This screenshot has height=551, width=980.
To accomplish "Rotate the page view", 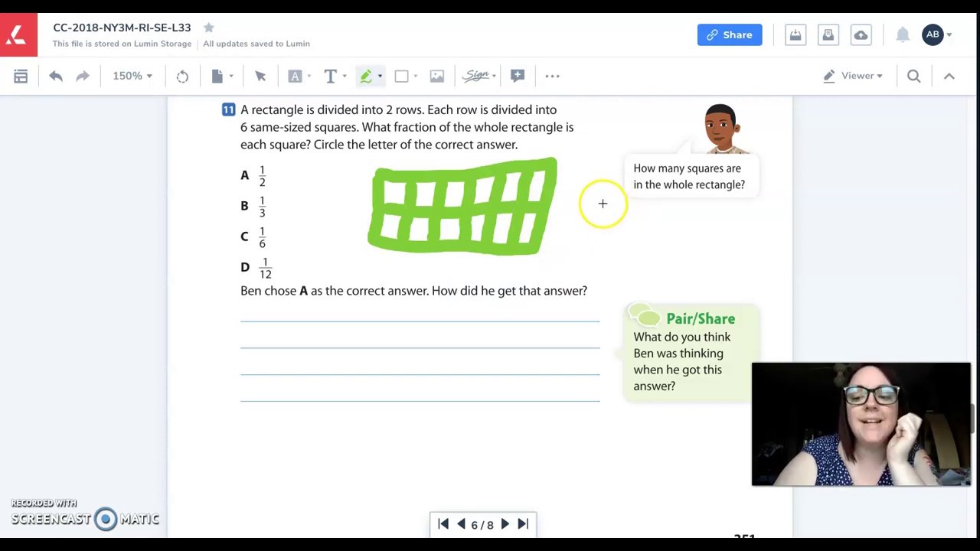I will pyautogui.click(x=182, y=76).
